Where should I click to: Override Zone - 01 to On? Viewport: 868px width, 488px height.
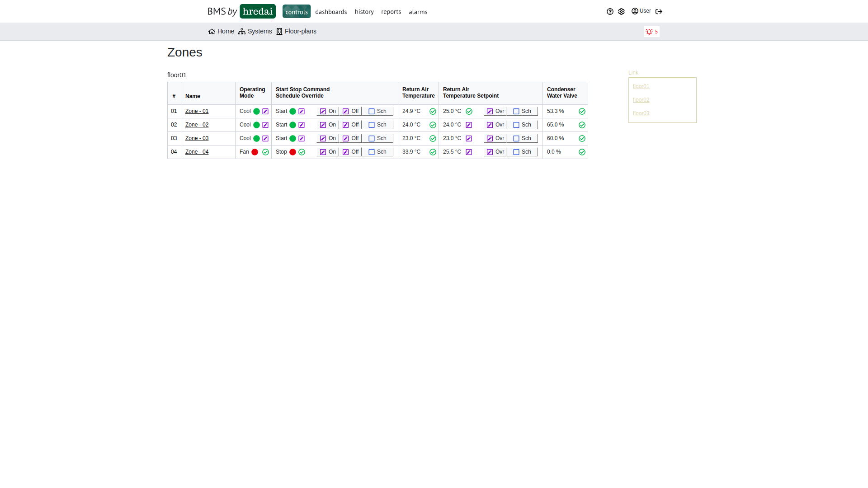click(328, 111)
